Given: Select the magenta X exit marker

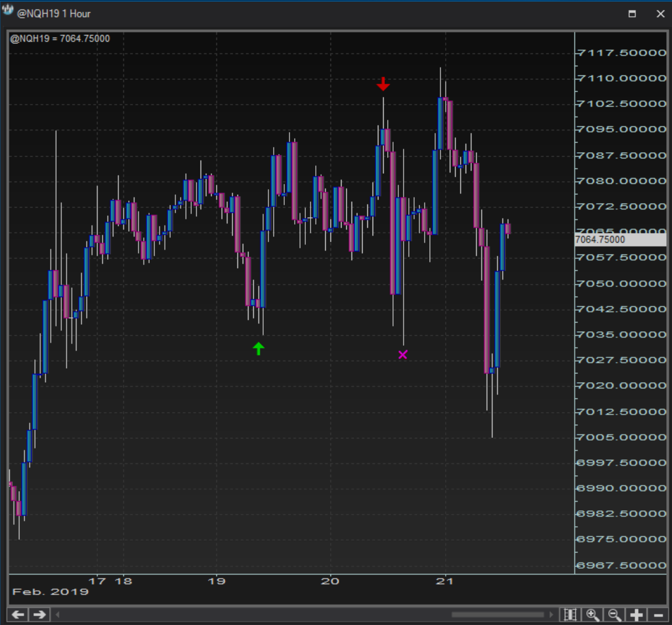Looking at the screenshot, I should pyautogui.click(x=403, y=355).
